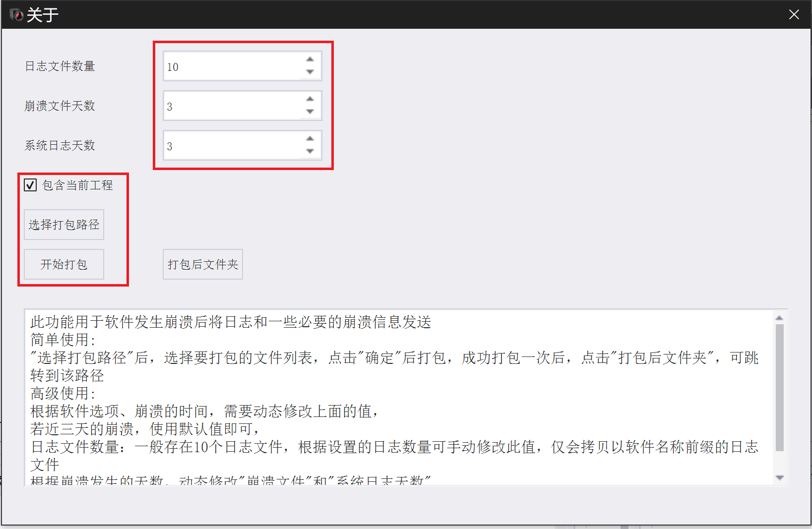The image size is (812, 529).
Task: Click the description text scrollbar down arrow
Action: click(779, 478)
